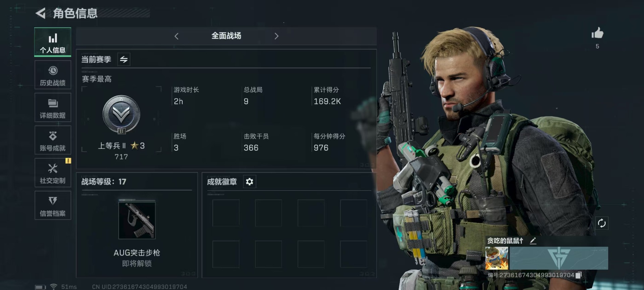Rotate the character with the refresh icon
Viewport: 644px width, 290px height.
(602, 223)
